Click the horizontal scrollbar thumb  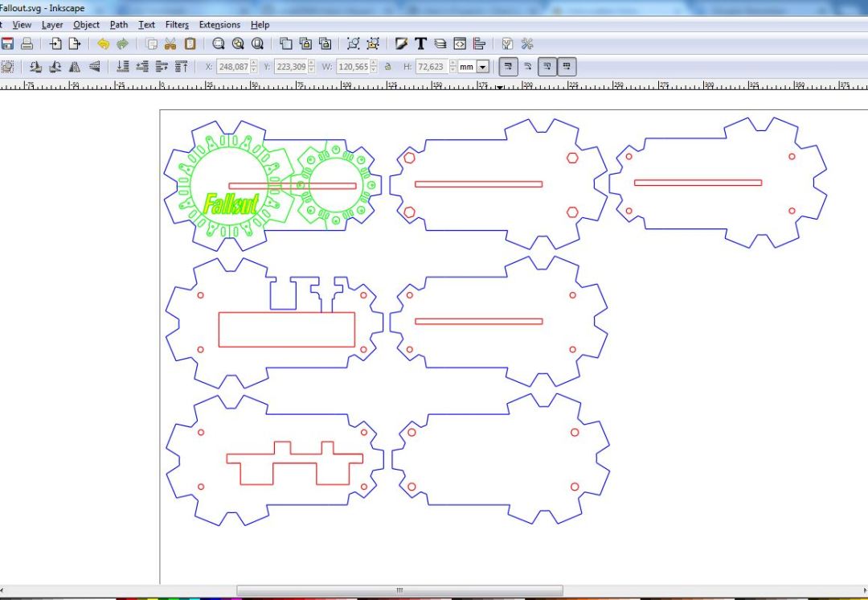(399, 590)
